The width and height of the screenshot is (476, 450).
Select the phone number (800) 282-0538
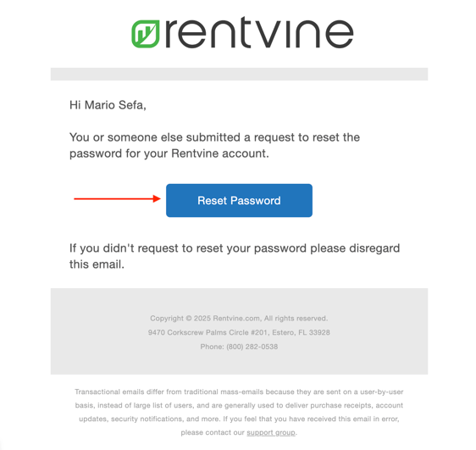coord(252,347)
